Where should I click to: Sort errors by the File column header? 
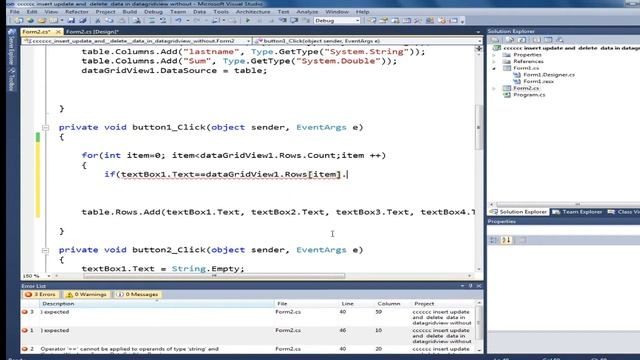(307, 304)
